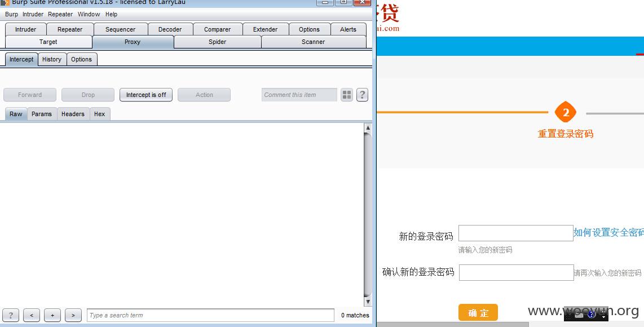The width and height of the screenshot is (644, 327).
Task: Select the Hex view tab
Action: coord(100,114)
